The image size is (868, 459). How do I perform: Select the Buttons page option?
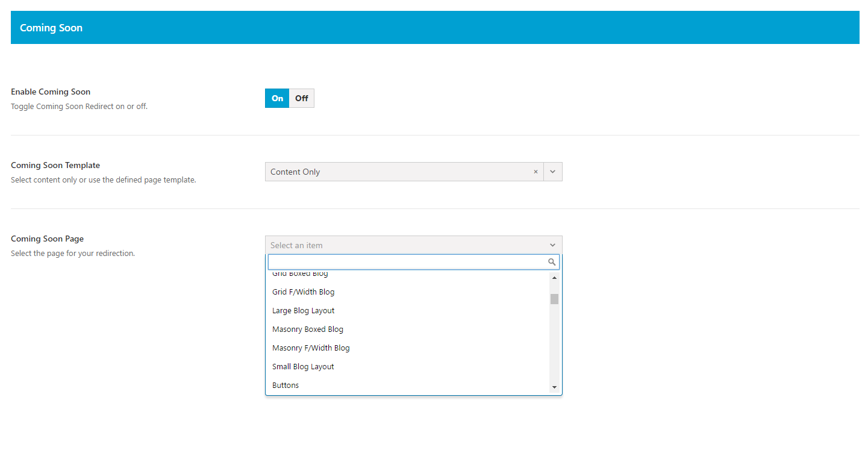pos(286,386)
